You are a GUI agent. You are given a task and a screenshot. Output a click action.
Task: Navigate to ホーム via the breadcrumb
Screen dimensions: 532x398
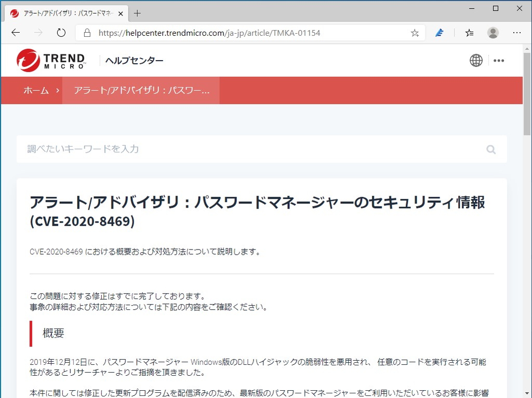coord(36,90)
